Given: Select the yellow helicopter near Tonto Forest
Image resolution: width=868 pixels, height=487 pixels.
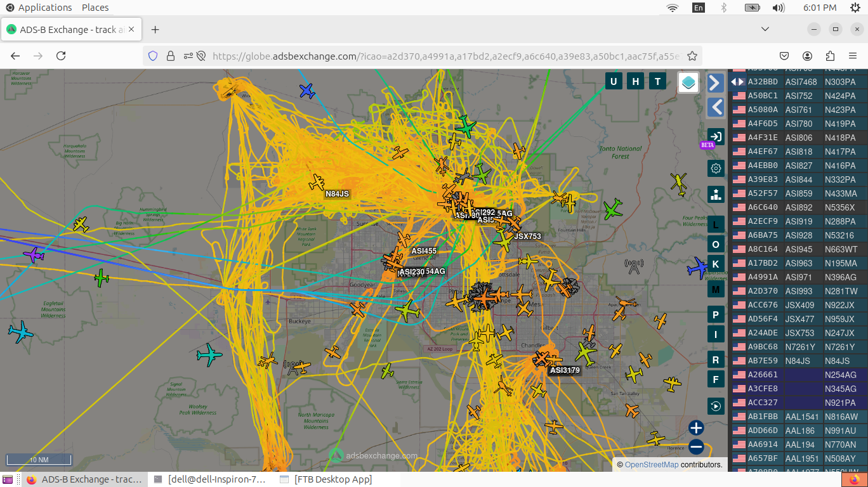Looking at the screenshot, I should 679,184.
